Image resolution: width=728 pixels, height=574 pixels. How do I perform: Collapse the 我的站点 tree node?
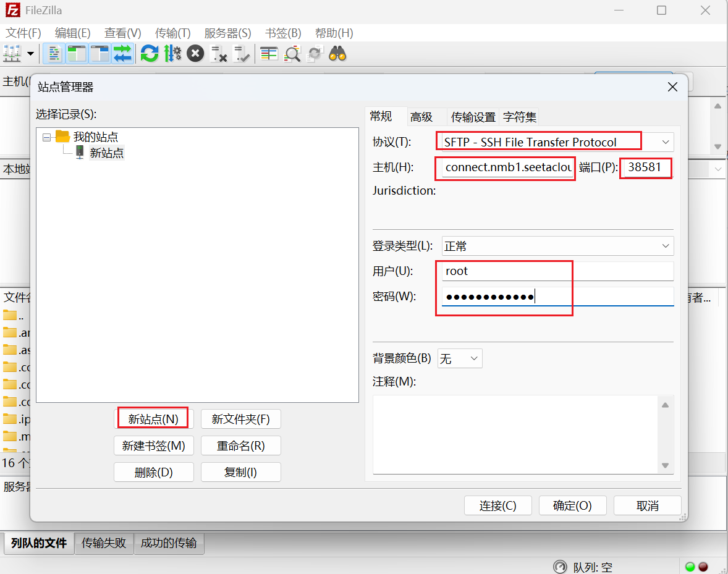[x=46, y=137]
